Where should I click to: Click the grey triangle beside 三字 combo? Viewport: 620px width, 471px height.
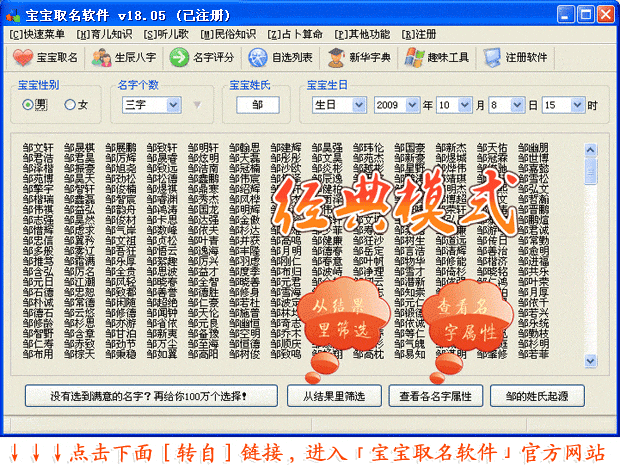pyautogui.click(x=197, y=105)
